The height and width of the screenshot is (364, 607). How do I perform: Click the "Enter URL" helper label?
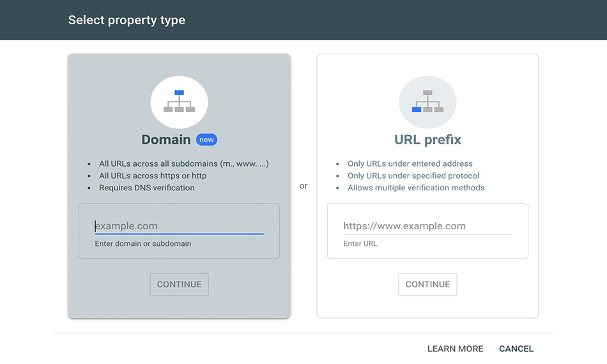point(360,244)
